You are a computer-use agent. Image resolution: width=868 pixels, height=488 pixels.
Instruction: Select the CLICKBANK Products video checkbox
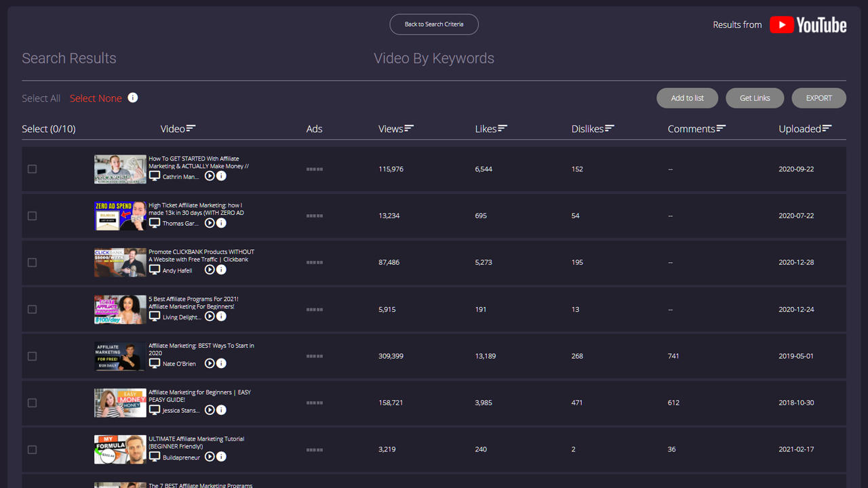[32, 262]
